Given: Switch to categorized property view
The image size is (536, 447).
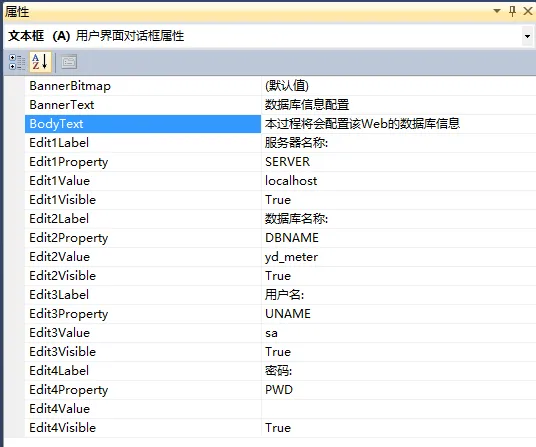Looking at the screenshot, I should pos(17,62).
